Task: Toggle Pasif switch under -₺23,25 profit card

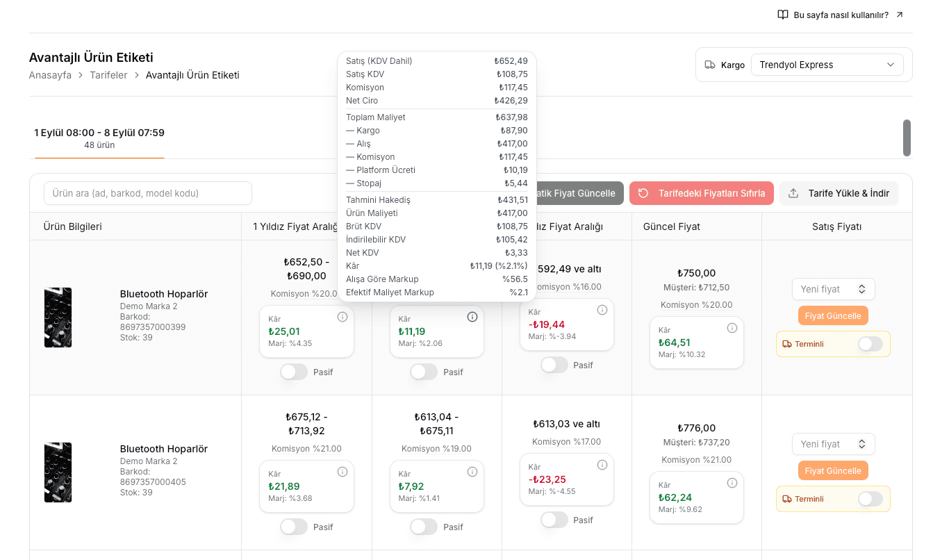Action: tap(554, 520)
